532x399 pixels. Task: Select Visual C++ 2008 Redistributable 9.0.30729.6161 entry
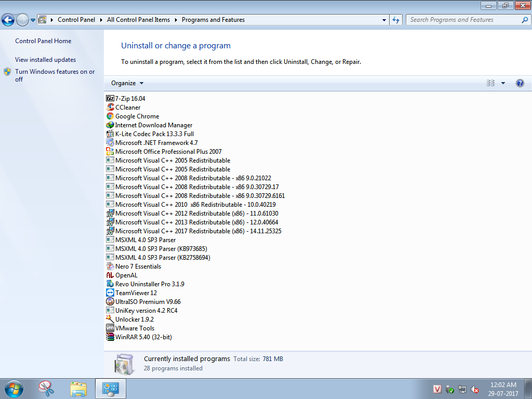click(x=196, y=196)
